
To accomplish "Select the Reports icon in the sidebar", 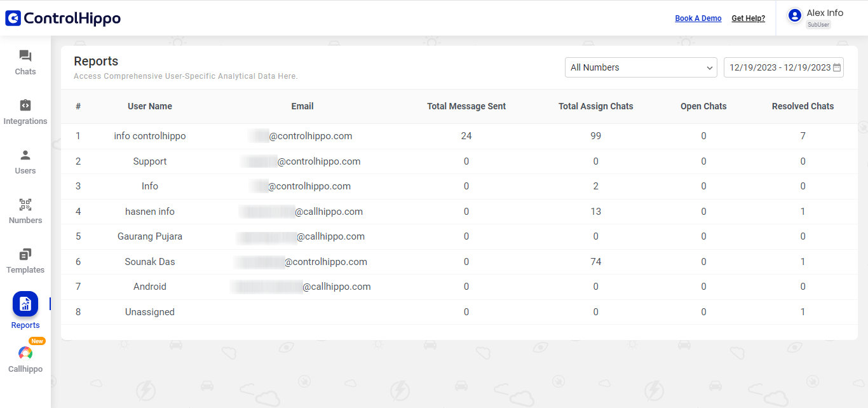I will (25, 304).
